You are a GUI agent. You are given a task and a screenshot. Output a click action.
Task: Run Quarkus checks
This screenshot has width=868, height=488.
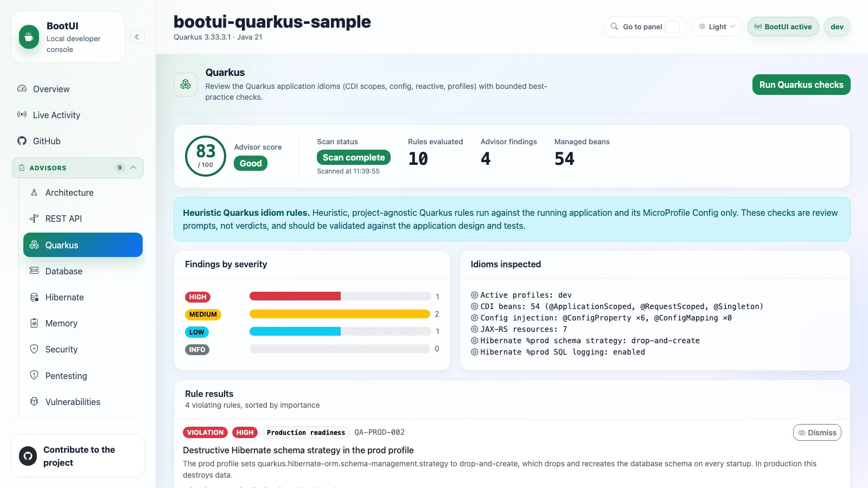801,85
